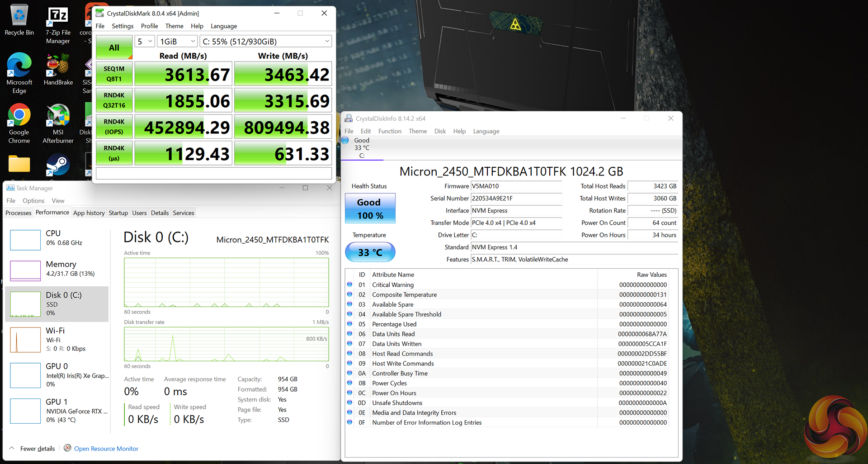The width and height of the screenshot is (868, 464).
Task: Click the 33 °C temperature indicator
Action: coord(370,252)
